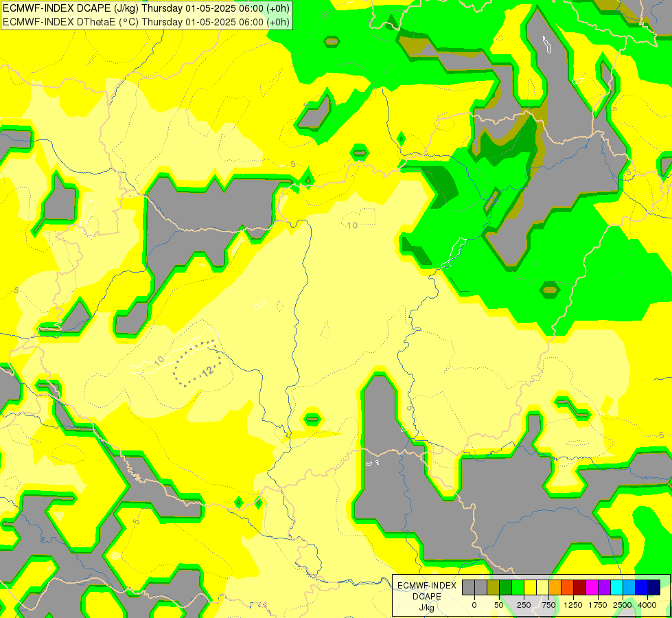
Task: Click the dark green legend swatch
Action: (506, 588)
